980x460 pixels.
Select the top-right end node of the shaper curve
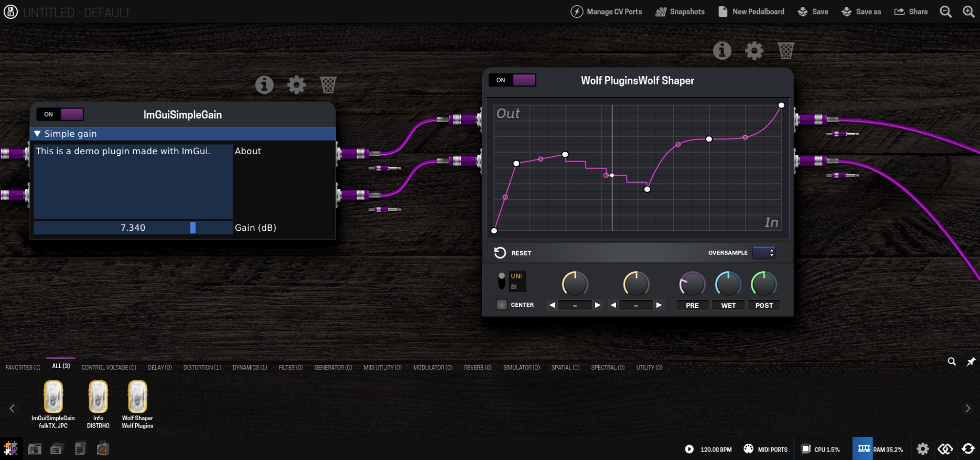(x=781, y=105)
